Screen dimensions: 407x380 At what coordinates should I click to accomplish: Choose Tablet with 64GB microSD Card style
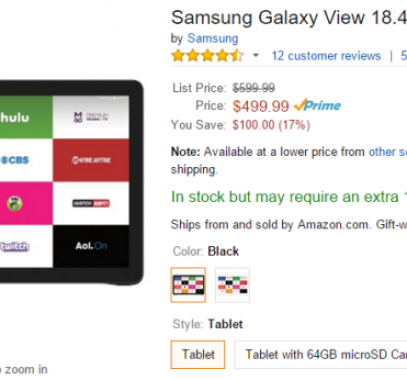(x=320, y=354)
